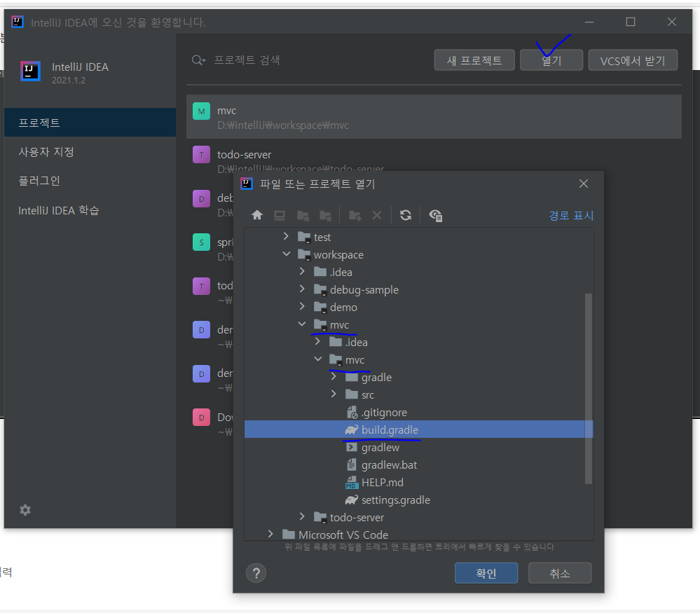
Task: Select the 프로젝트 sidebar tab
Action: 90,123
